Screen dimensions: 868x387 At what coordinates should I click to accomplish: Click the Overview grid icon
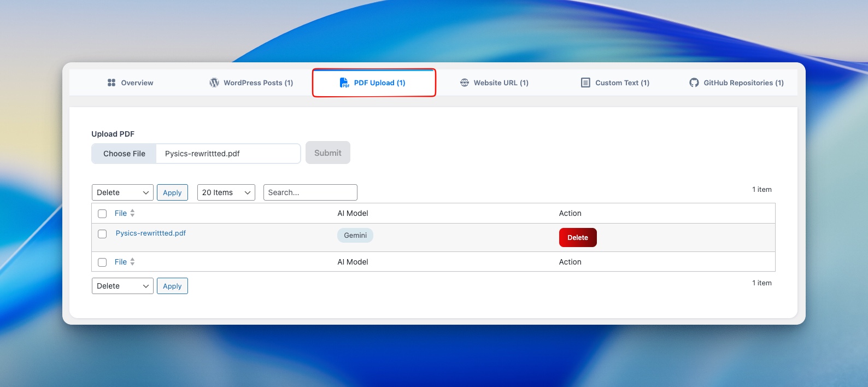[x=112, y=83]
